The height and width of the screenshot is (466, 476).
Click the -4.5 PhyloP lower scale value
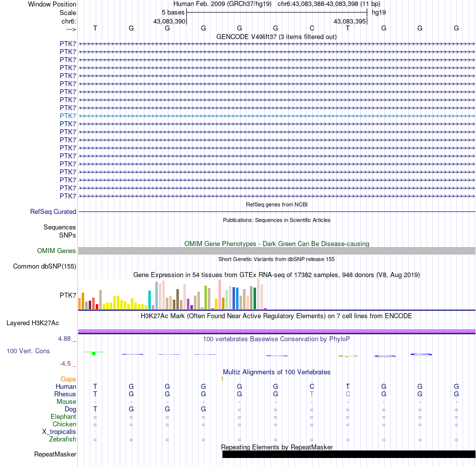(x=65, y=364)
